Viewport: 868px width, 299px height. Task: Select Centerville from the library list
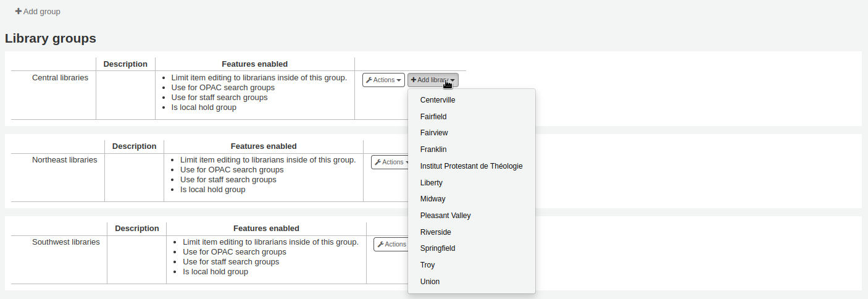tap(438, 100)
